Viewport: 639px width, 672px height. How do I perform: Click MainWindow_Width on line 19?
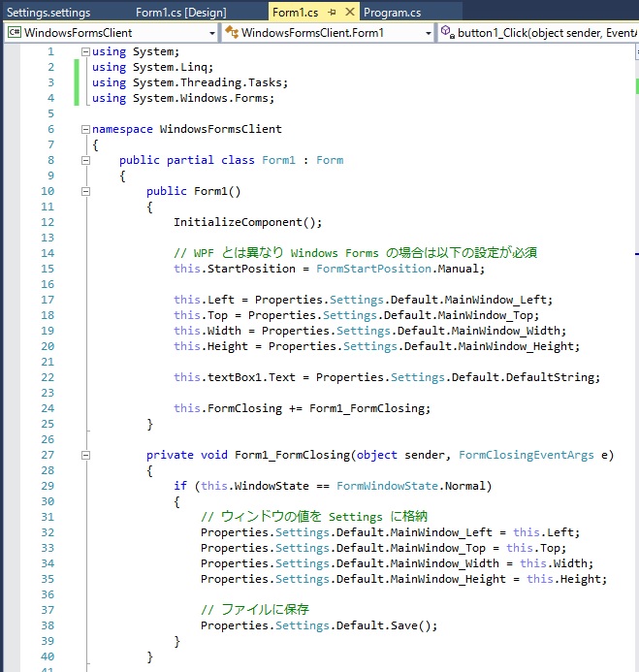[x=506, y=331]
